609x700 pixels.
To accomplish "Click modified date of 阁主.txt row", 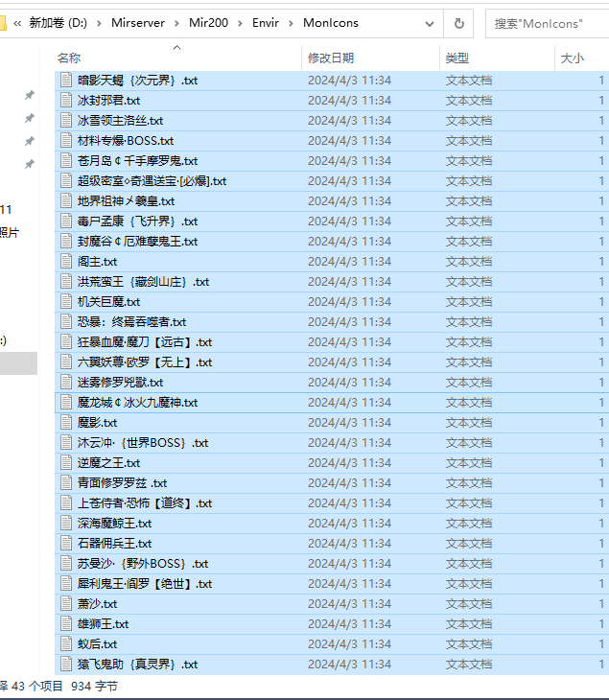I will pos(350,261).
